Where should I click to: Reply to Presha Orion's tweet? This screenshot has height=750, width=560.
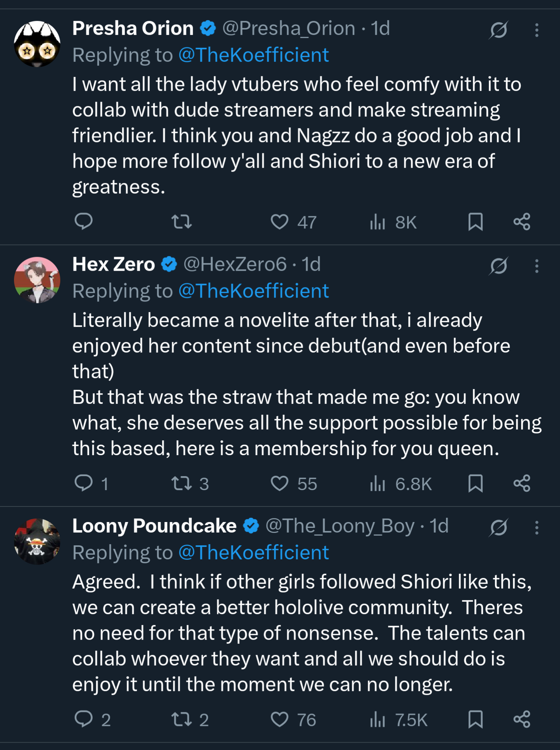pyautogui.click(x=83, y=221)
